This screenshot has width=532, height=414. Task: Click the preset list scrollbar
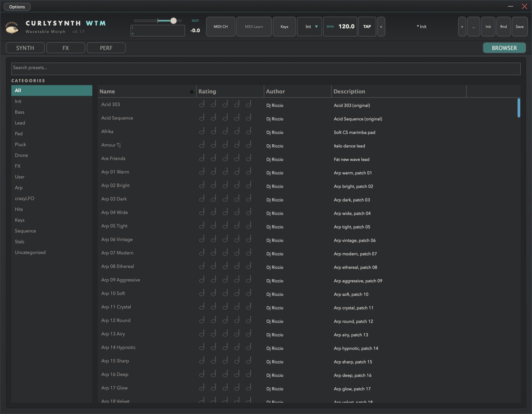coord(519,108)
